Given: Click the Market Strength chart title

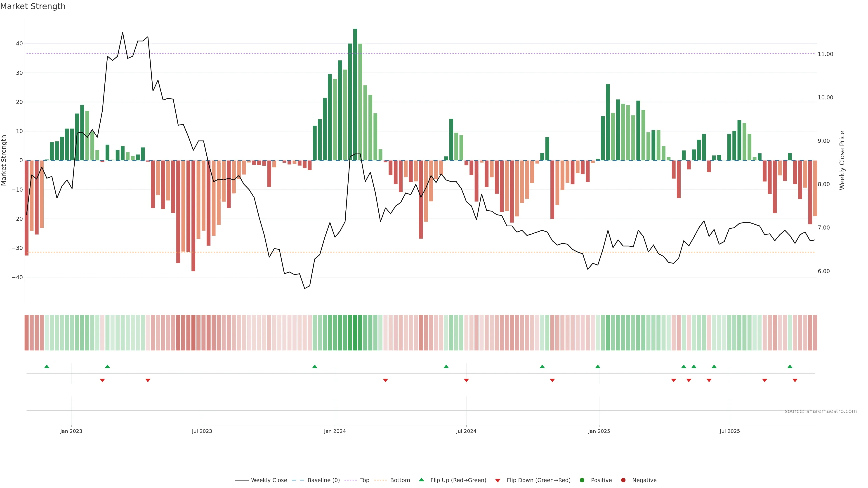Looking at the screenshot, I should click(33, 6).
